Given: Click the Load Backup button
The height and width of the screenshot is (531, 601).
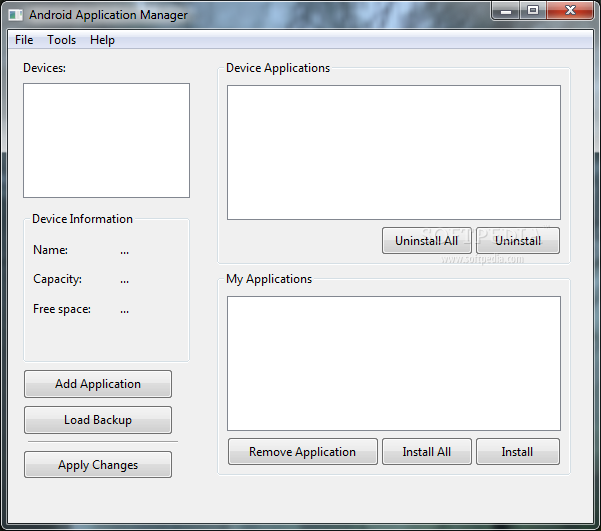Looking at the screenshot, I should pos(98,420).
